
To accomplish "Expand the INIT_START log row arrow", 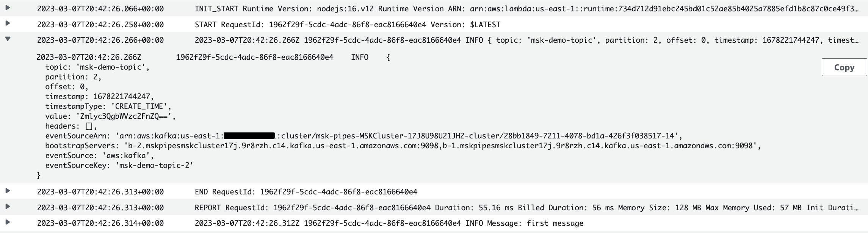I will tap(8, 8).
